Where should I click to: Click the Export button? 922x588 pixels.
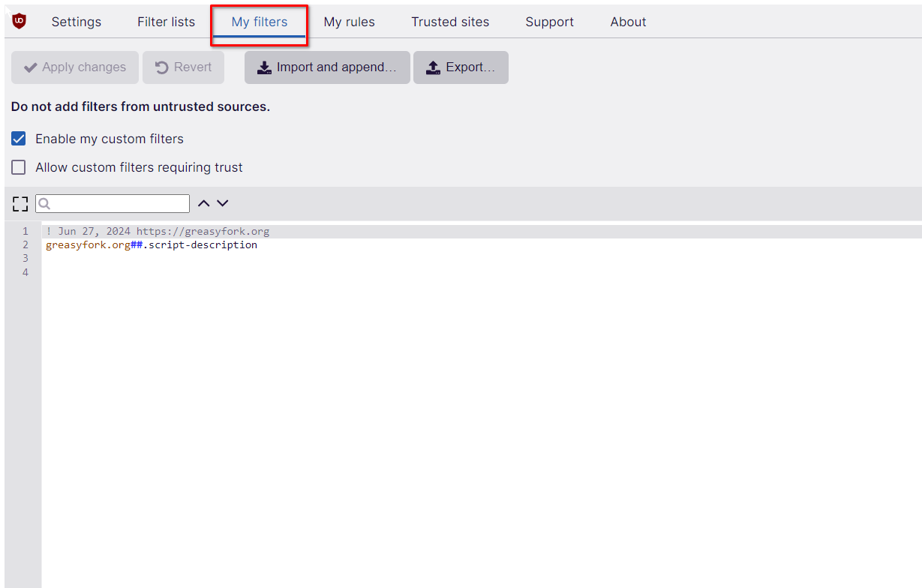click(x=461, y=67)
